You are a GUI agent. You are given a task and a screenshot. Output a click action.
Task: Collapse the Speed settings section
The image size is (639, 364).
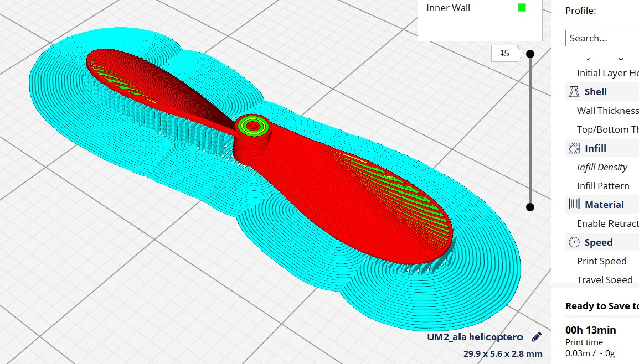[x=602, y=242]
